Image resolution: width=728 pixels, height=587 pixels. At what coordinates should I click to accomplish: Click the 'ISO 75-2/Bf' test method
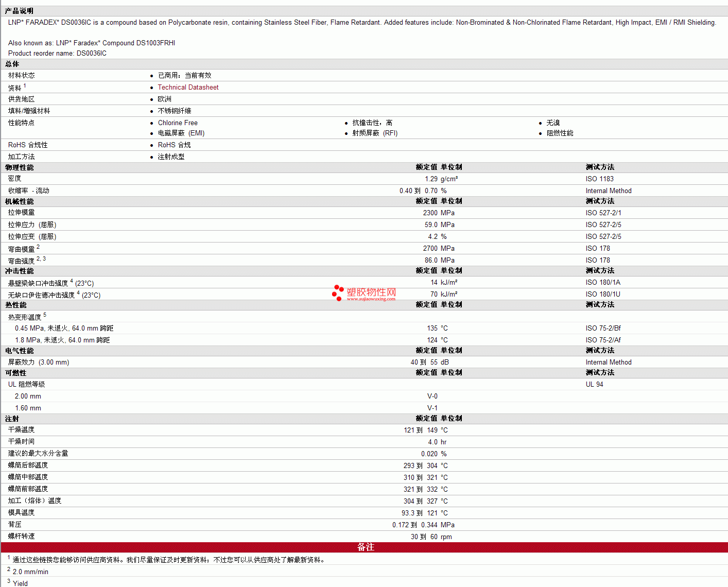(x=603, y=329)
